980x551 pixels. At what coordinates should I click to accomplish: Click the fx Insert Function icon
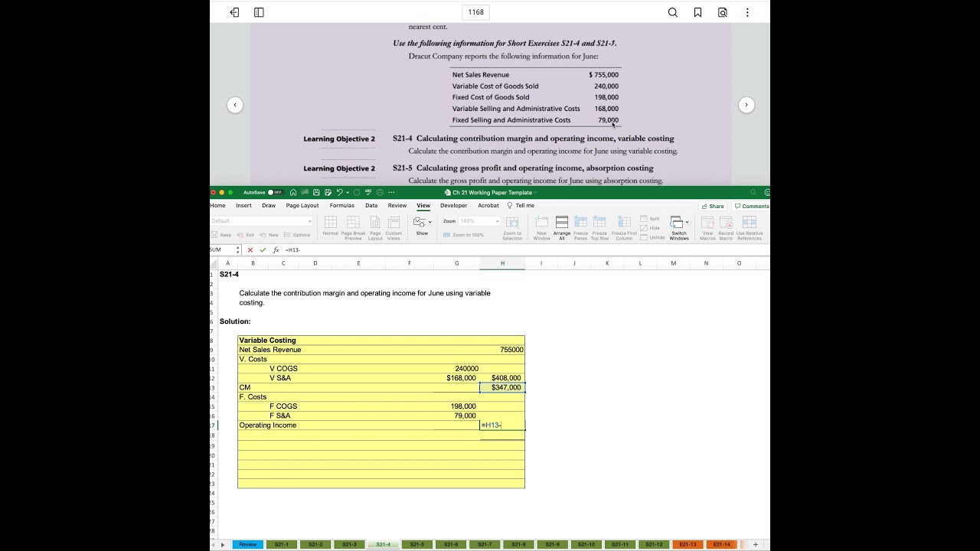tap(276, 250)
